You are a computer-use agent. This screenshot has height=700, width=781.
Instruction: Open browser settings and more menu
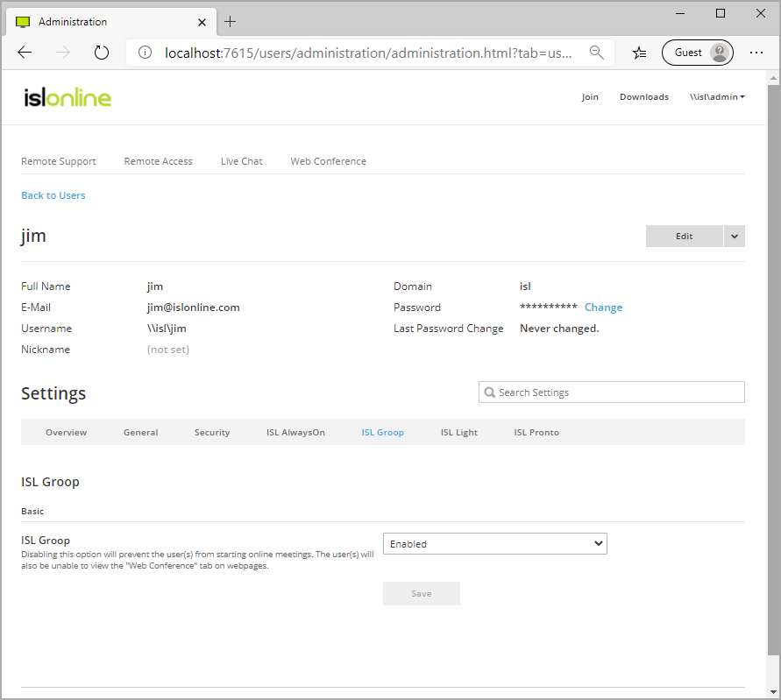coord(756,53)
